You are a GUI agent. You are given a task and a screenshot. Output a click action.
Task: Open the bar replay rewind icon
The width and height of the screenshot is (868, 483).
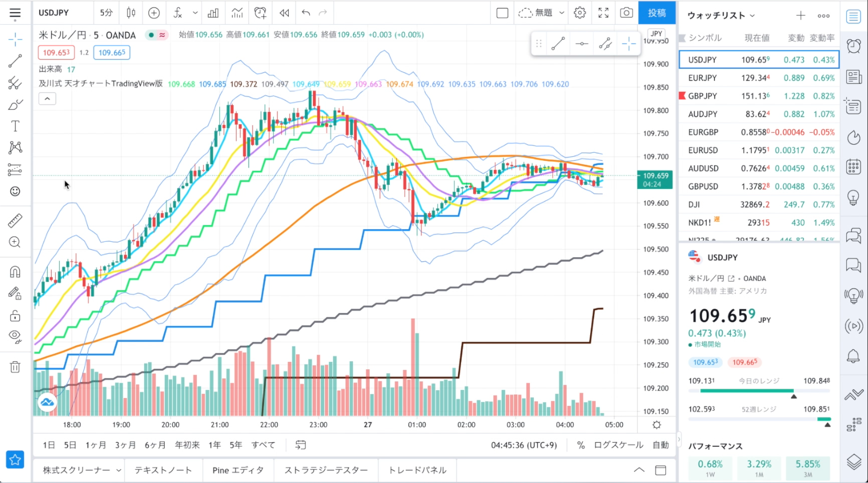(284, 13)
